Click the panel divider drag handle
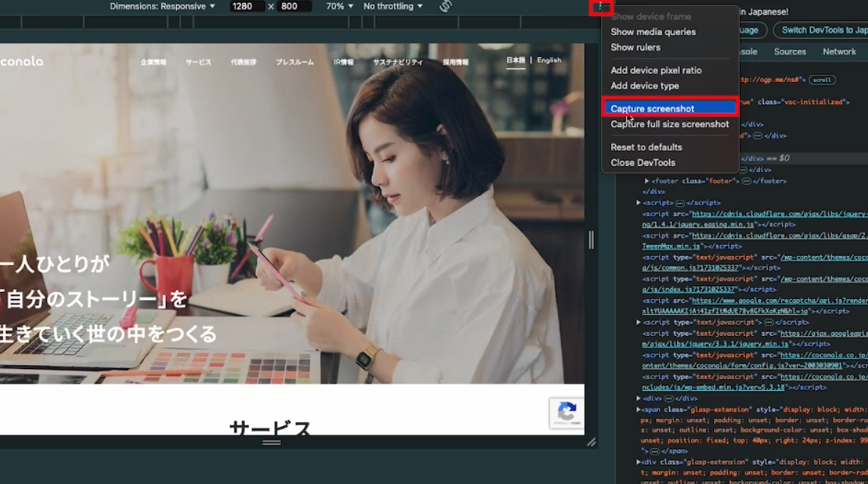 click(594, 238)
